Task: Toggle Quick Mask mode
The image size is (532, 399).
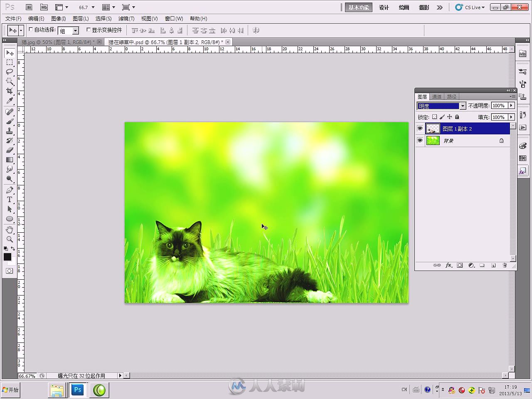Action: 10,271
